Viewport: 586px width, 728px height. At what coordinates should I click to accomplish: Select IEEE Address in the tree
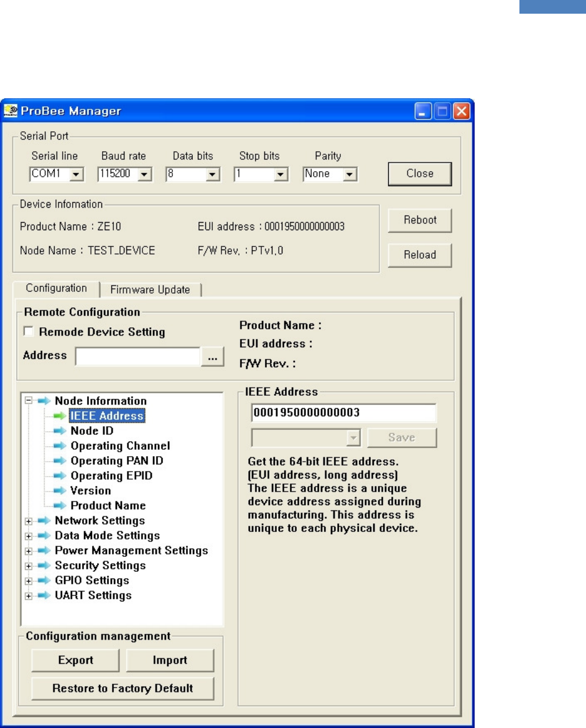coord(107,416)
